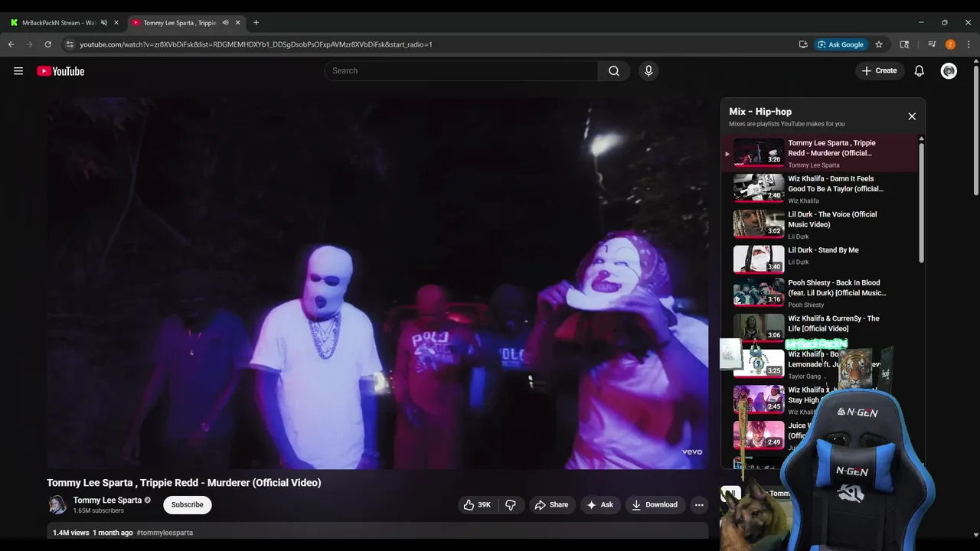Go back in browser history
Image resolution: width=980 pixels, height=551 pixels.
(11, 44)
